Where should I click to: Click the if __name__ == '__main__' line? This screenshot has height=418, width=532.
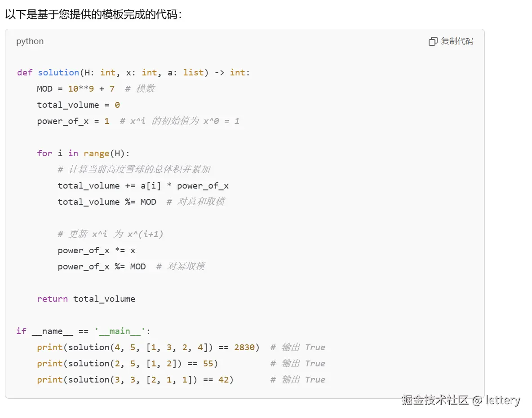[84, 331]
